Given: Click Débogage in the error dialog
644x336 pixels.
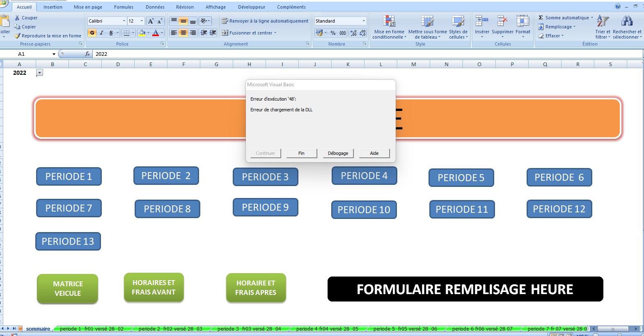Looking at the screenshot, I should (338, 153).
